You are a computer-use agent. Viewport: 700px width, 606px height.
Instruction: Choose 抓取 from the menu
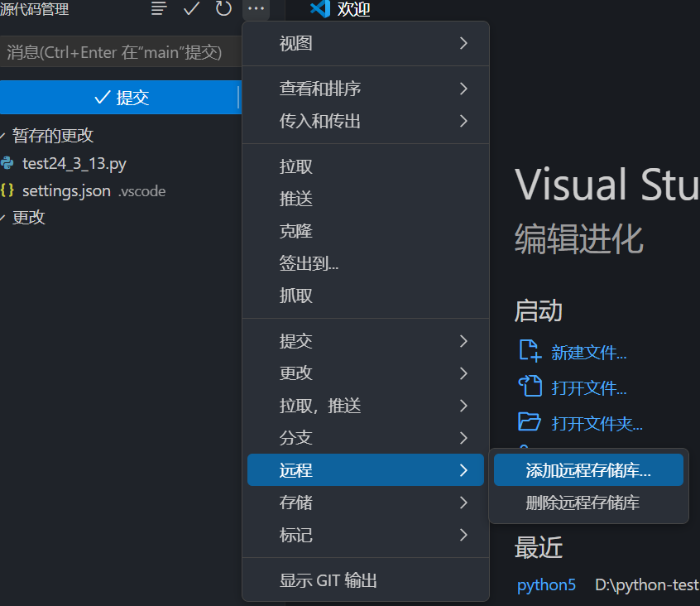point(366,296)
